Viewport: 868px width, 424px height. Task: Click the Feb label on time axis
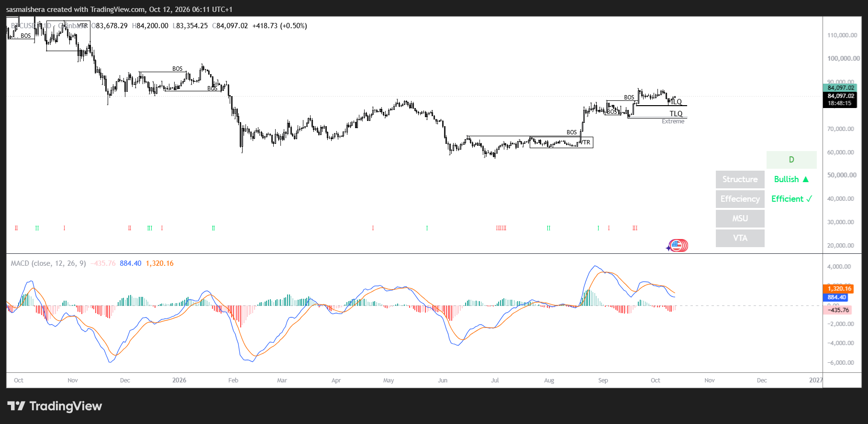coord(233,381)
